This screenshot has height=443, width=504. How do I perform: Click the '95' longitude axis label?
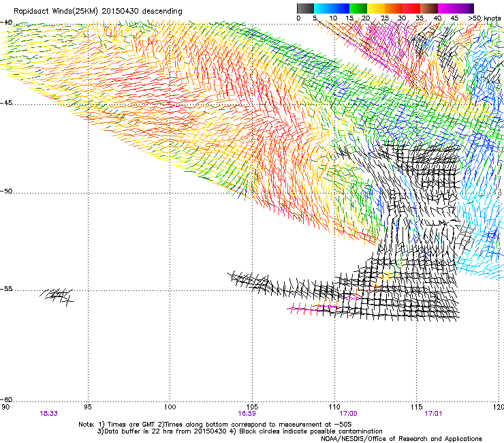(87, 408)
